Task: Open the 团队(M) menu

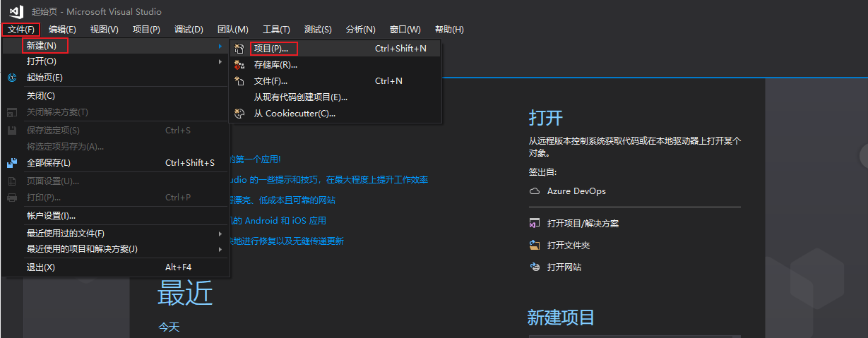Action: (x=233, y=30)
